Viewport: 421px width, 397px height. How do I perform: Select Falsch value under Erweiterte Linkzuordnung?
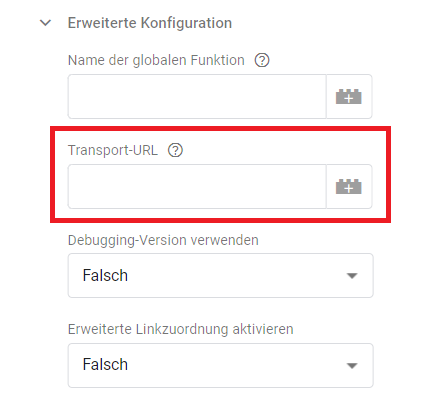click(105, 364)
